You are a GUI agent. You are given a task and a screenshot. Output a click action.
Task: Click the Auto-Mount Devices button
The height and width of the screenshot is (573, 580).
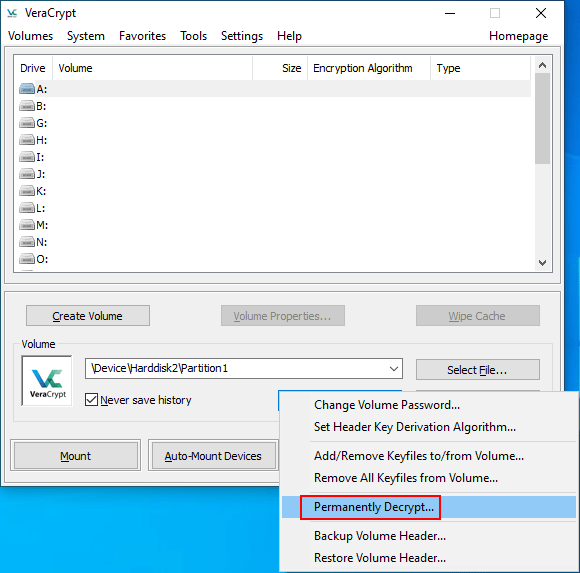click(213, 456)
